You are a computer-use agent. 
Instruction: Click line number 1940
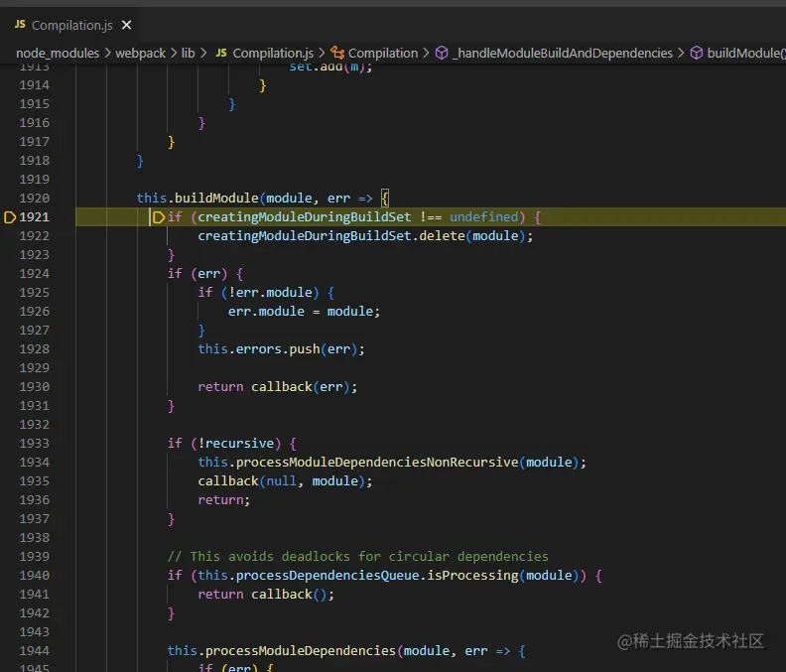point(34,575)
